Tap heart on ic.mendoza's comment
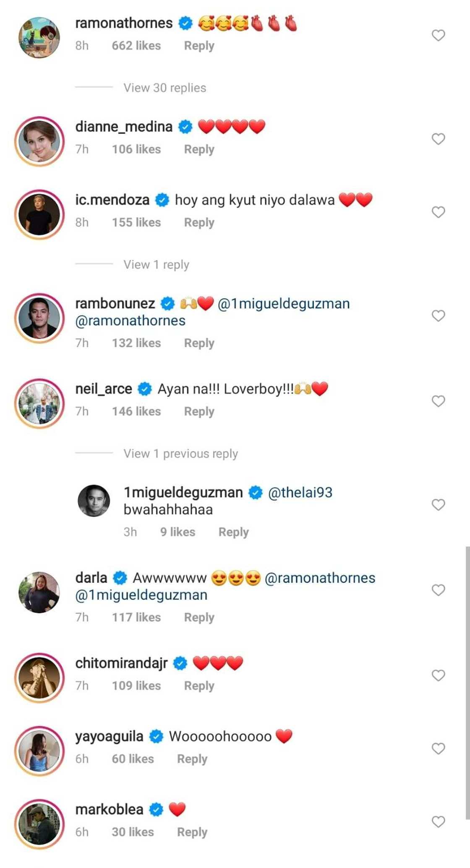 pos(438,212)
